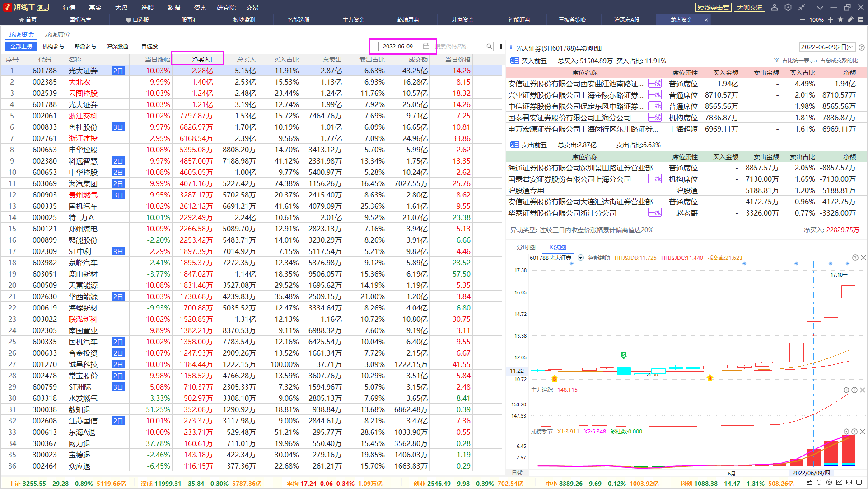Click the help icon in the K-line chart header
This screenshot has width=868, height=489.
[x=855, y=258]
